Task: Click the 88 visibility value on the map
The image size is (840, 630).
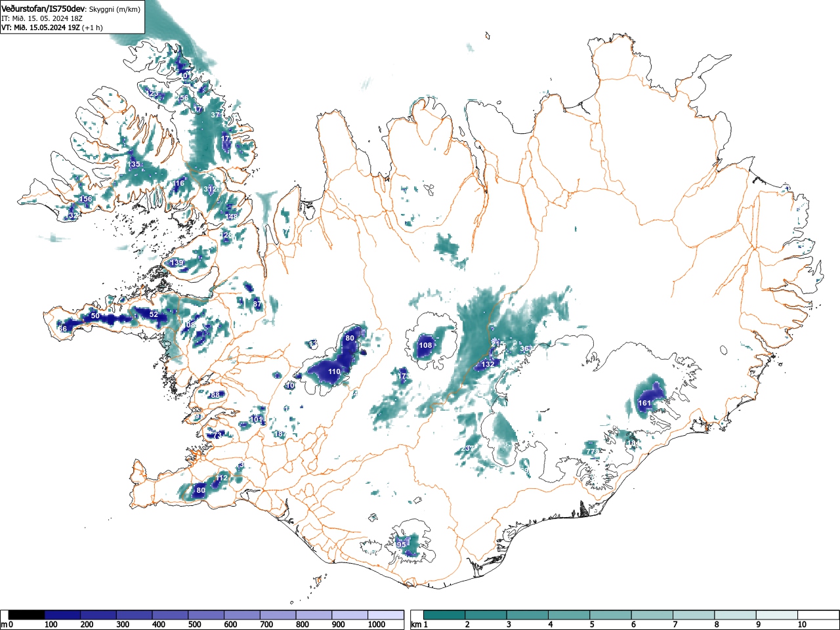Action: tap(215, 395)
